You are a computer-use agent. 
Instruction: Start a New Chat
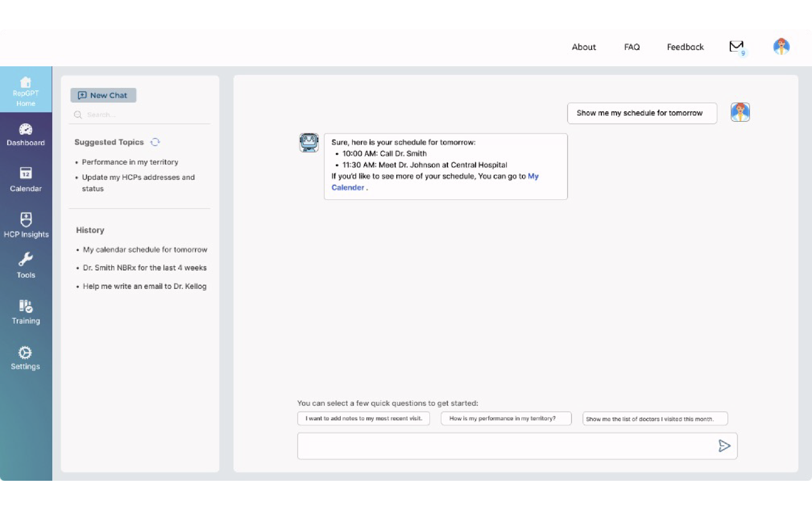pos(103,95)
